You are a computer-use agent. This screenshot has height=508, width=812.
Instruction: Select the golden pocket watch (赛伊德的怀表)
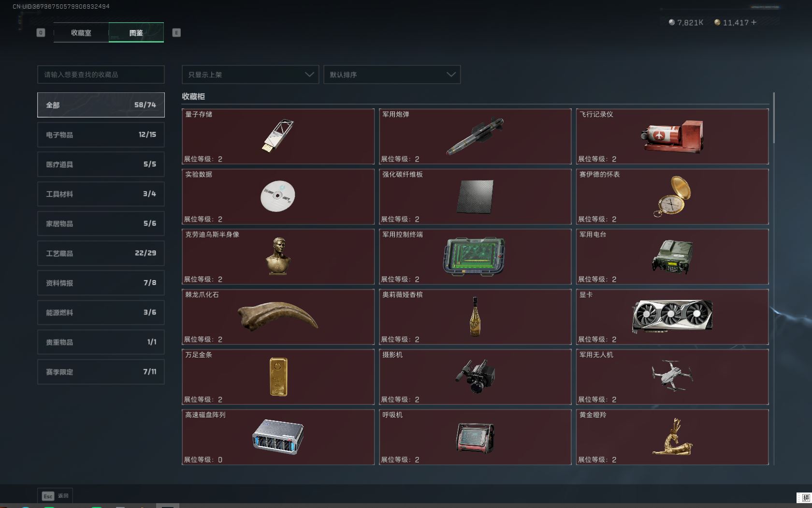tap(672, 196)
